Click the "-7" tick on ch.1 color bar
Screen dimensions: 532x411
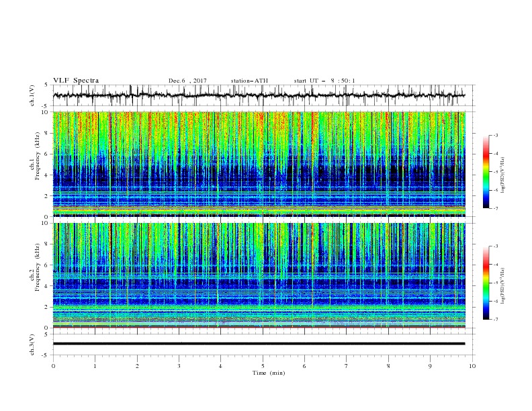tap(495, 209)
